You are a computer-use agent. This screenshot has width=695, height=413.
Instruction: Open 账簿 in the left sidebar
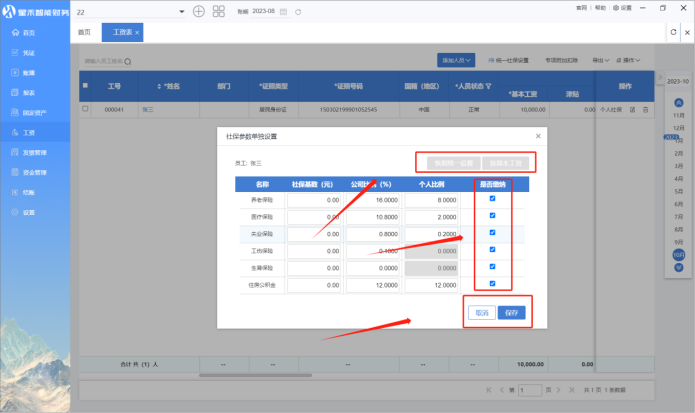(x=29, y=72)
